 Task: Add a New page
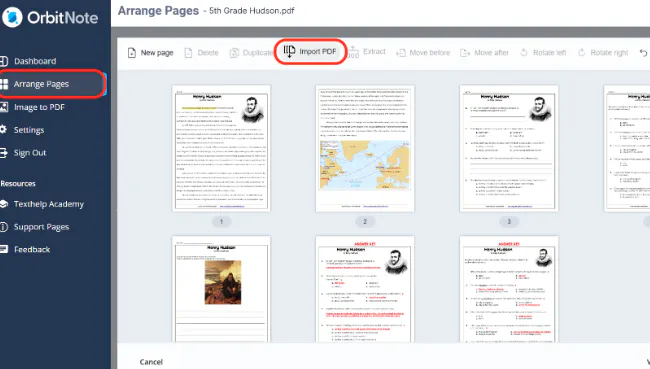point(150,53)
